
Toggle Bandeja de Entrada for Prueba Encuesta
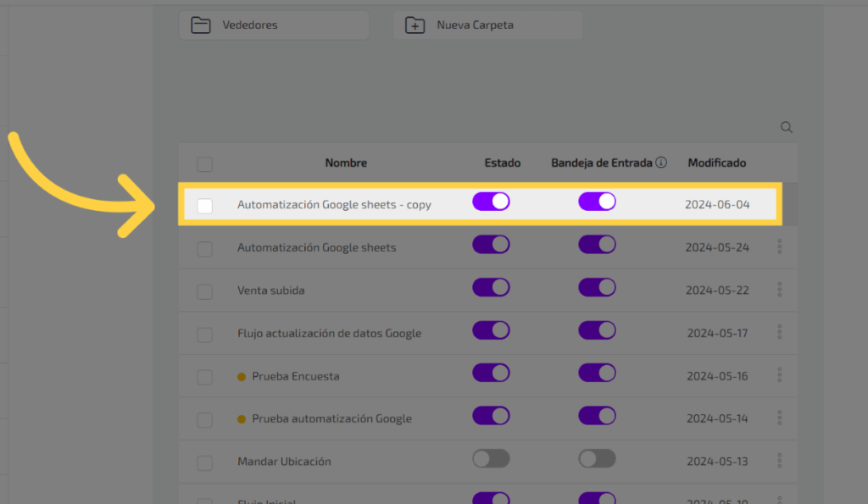click(597, 373)
